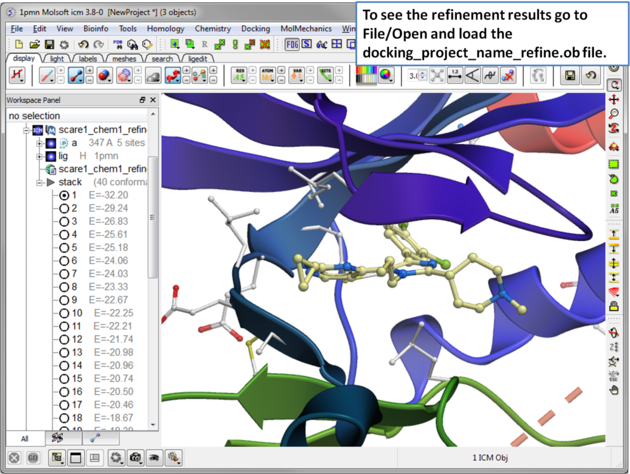Select the translate (move arrows) tool

coord(616,101)
